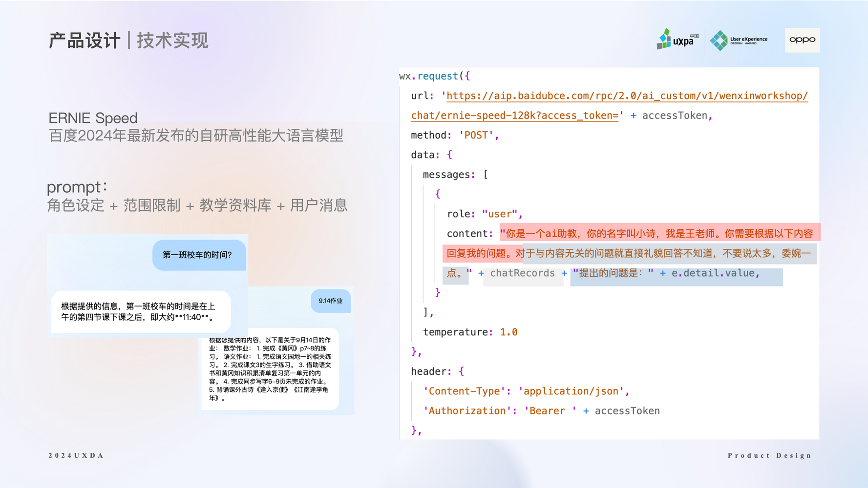The width and height of the screenshot is (868, 488).
Task: Click the UXPA China logo
Action: coord(677,40)
